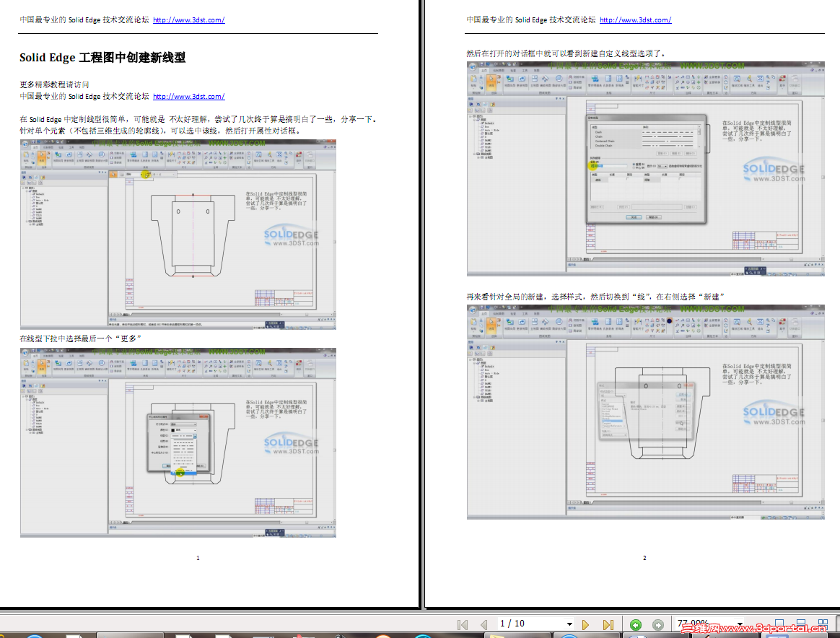Click the text 再来看针对全局的新建，选择样式
The height and width of the screenshot is (638, 840).
tap(595, 297)
